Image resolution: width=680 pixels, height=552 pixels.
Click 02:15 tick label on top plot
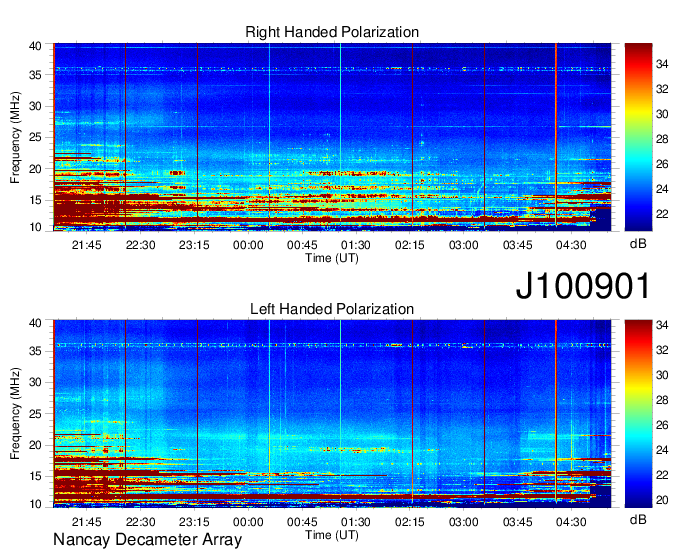(410, 245)
